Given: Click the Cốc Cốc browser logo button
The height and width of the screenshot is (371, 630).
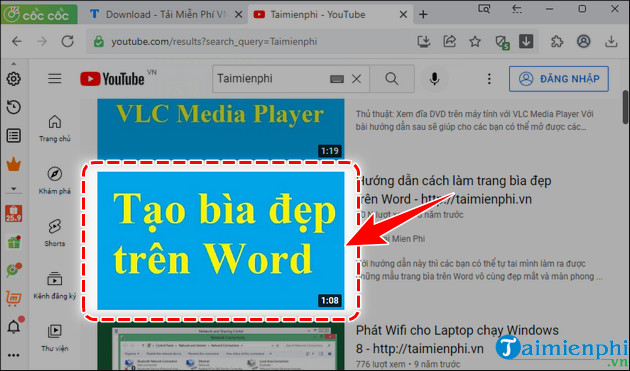Looking at the screenshot, I should pos(39,14).
